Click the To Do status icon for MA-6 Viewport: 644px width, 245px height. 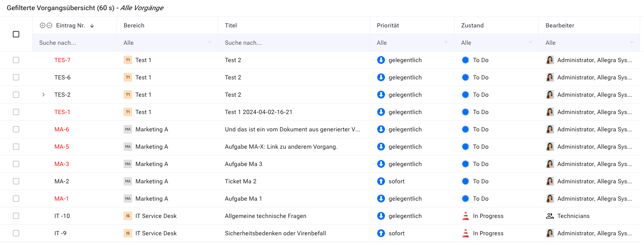pyautogui.click(x=465, y=129)
